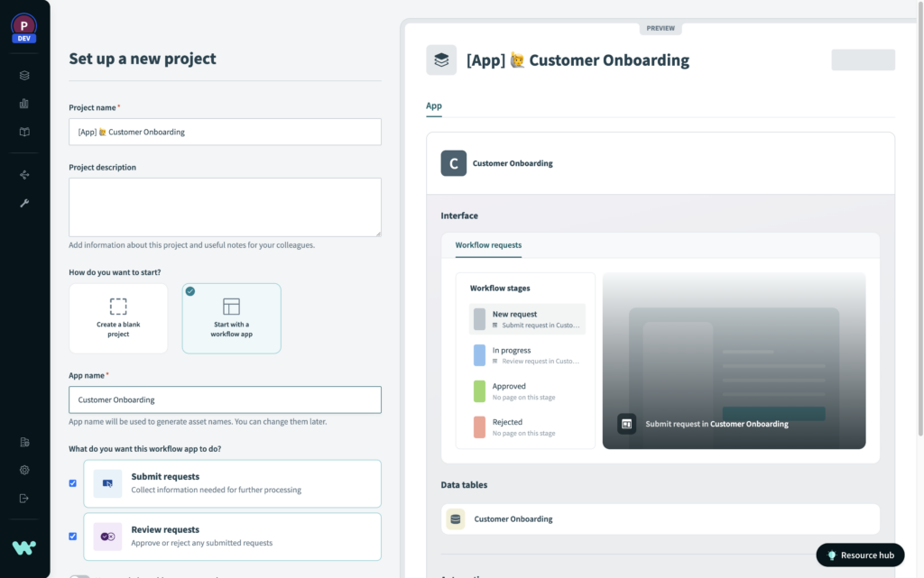Select the reports icon in the left sidebar
Screen dimensions: 924x578
point(23,102)
